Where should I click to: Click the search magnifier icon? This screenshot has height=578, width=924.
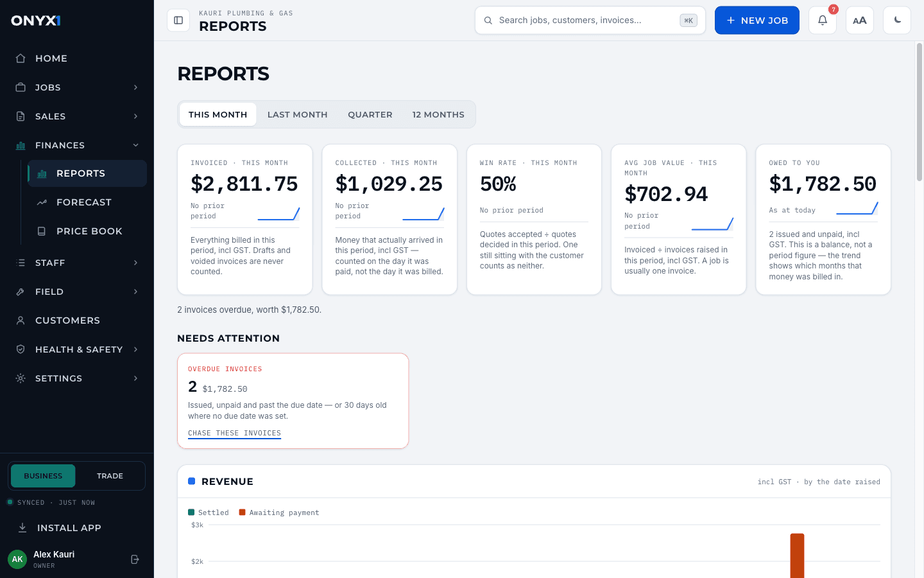tap(488, 21)
